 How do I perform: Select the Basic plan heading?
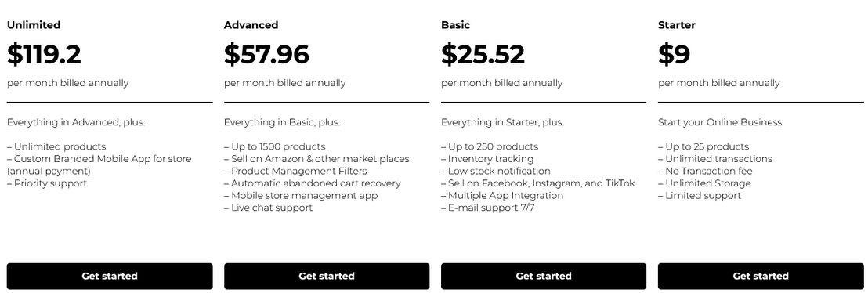(456, 25)
